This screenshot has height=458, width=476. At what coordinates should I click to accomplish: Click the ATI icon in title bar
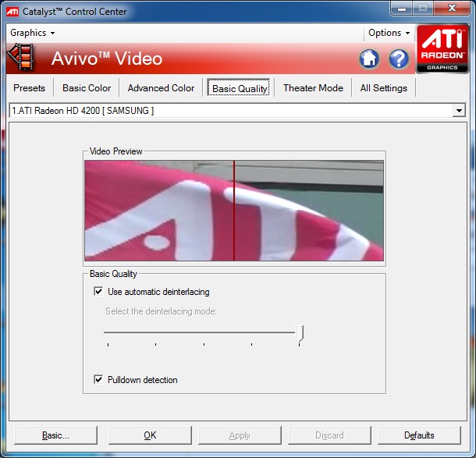pos(12,12)
